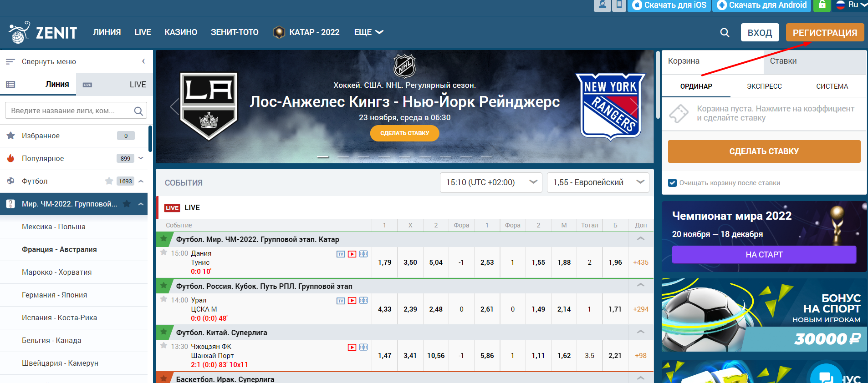868x383 pixels.
Task: Open КАТАР - 2022 section
Action: [306, 32]
